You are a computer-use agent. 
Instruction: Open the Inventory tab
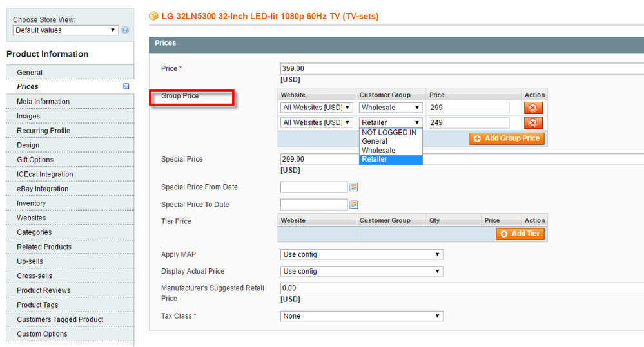click(70, 203)
